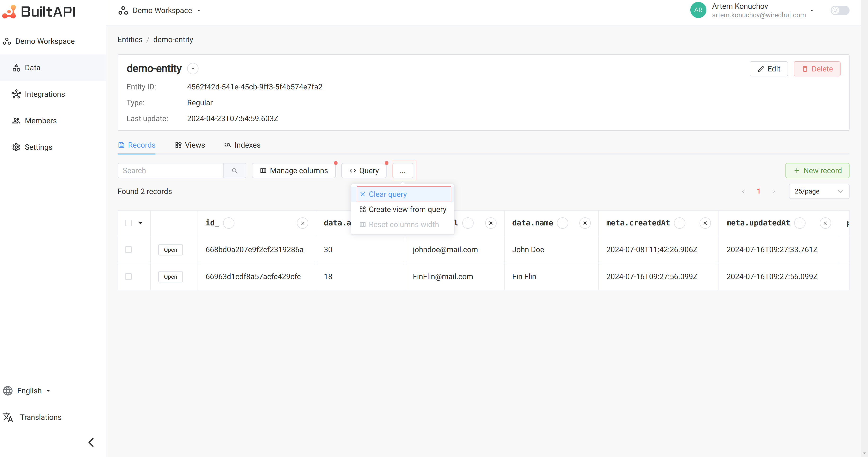This screenshot has width=868, height=457.
Task: Open the John Doe record
Action: (171, 250)
